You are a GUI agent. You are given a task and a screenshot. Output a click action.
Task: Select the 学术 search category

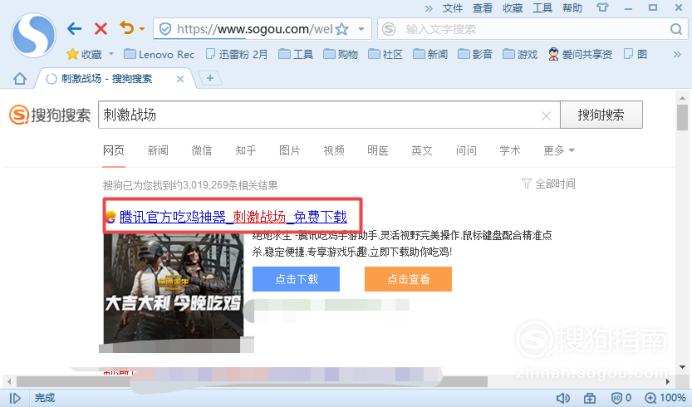tap(510, 151)
